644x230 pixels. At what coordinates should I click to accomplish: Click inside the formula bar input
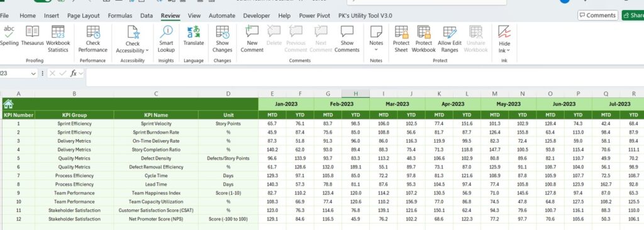coord(365,77)
